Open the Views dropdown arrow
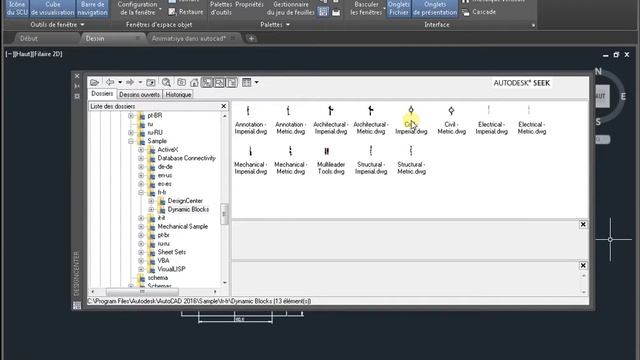Screen dimensions: 640x360 [257, 82]
